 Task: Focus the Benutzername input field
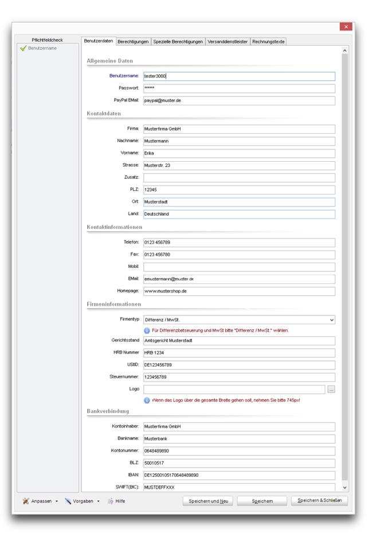[x=239, y=76]
